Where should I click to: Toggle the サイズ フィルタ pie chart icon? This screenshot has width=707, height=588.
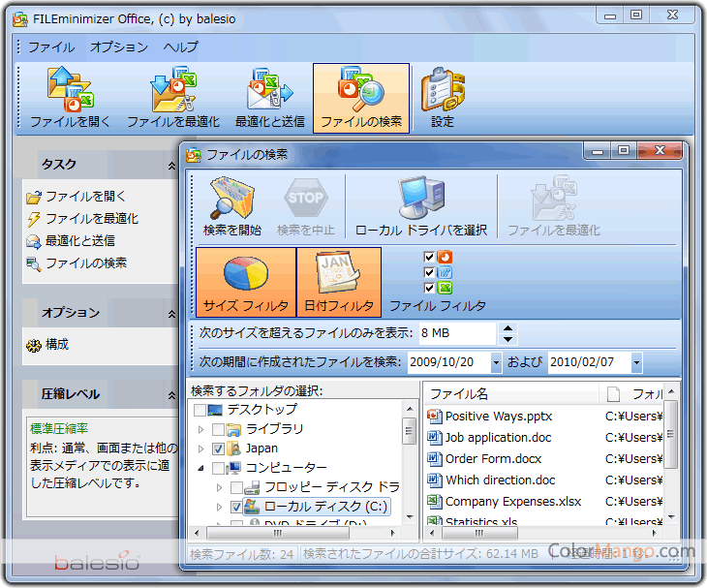pyautogui.click(x=246, y=274)
